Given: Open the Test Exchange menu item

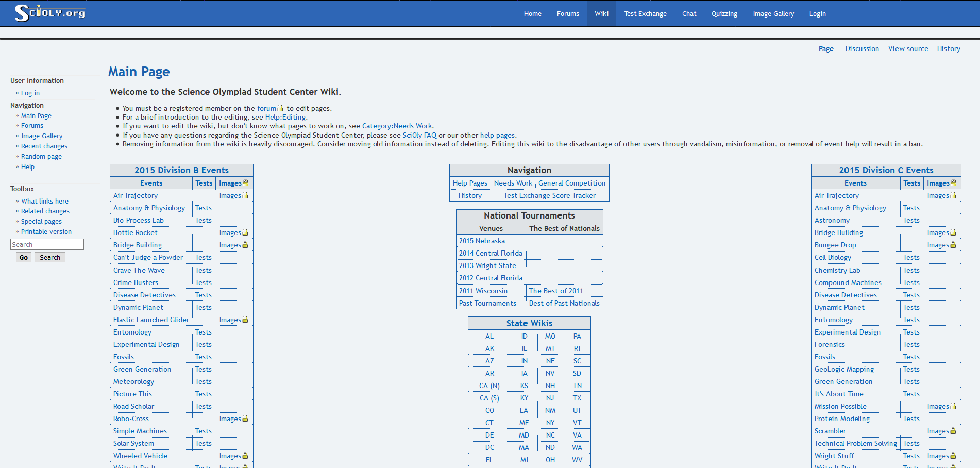Looking at the screenshot, I should click(x=645, y=14).
